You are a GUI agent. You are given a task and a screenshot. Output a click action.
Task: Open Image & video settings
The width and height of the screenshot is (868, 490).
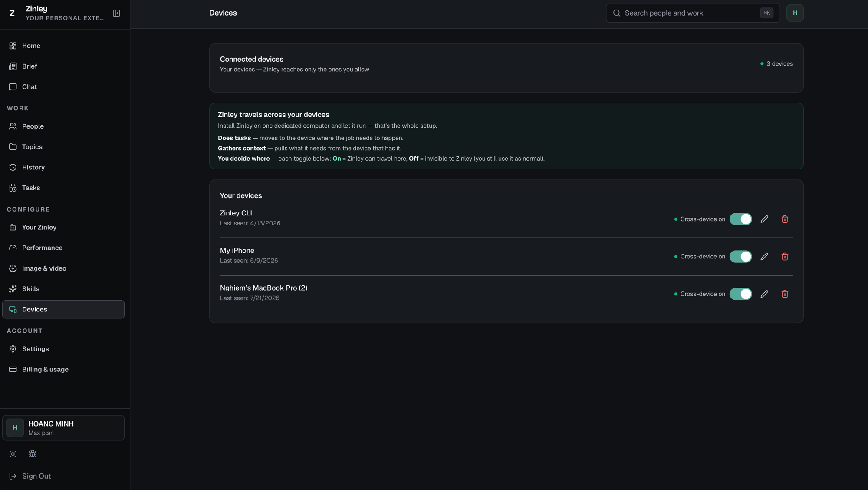pyautogui.click(x=63, y=268)
